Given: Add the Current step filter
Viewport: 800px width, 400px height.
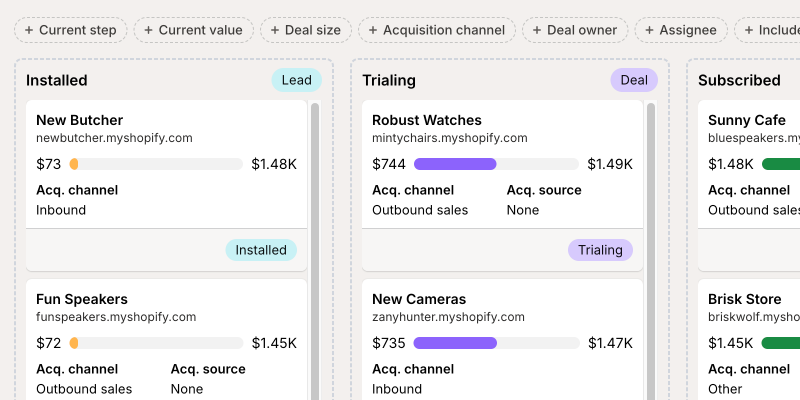Looking at the screenshot, I should [x=70, y=30].
